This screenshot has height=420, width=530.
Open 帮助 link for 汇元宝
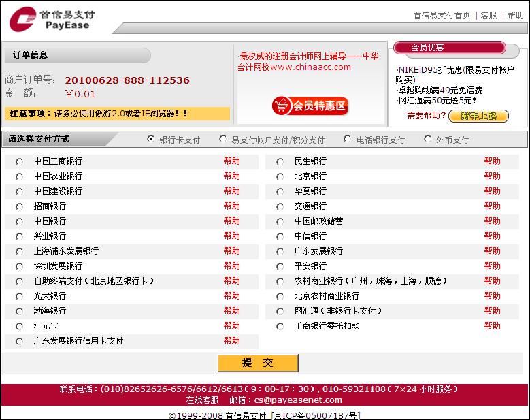tap(231, 325)
